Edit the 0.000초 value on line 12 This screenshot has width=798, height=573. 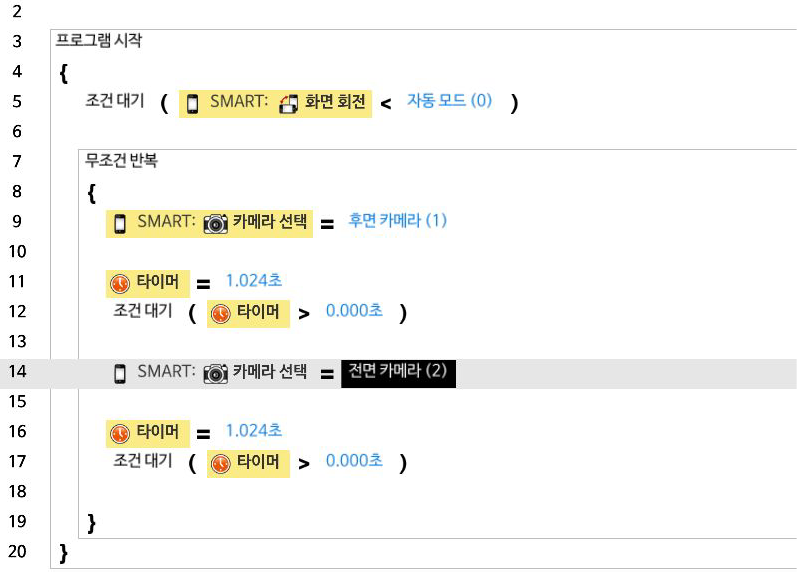354,311
